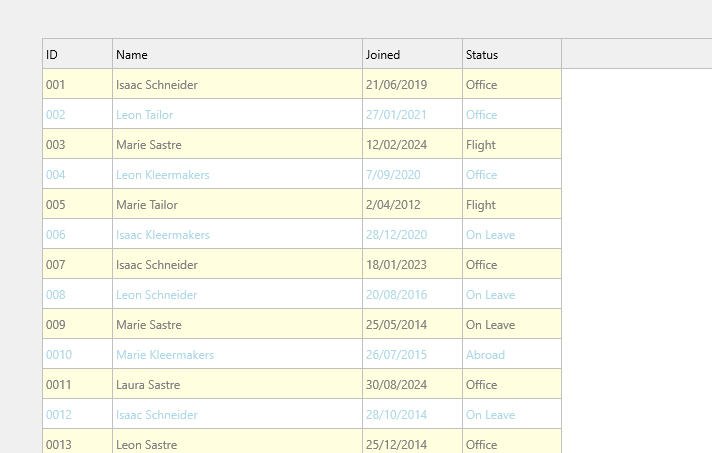Sort by the ID column header
Screen dimensions: 712x453
coord(78,54)
